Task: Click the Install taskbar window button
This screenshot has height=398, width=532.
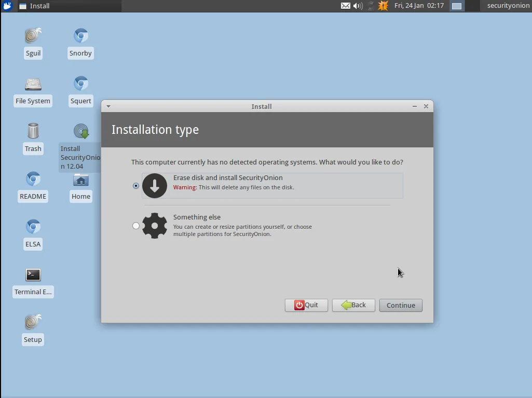Action: (x=69, y=6)
